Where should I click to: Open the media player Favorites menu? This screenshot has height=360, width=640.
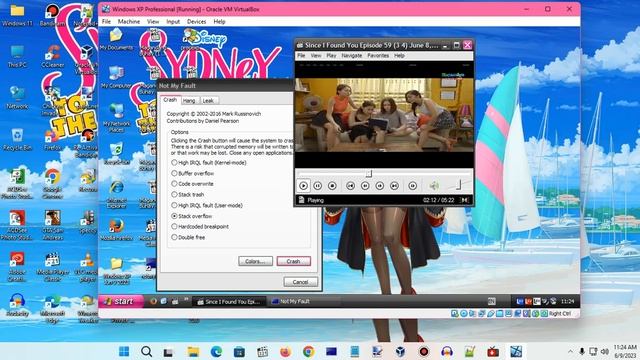tap(378, 55)
